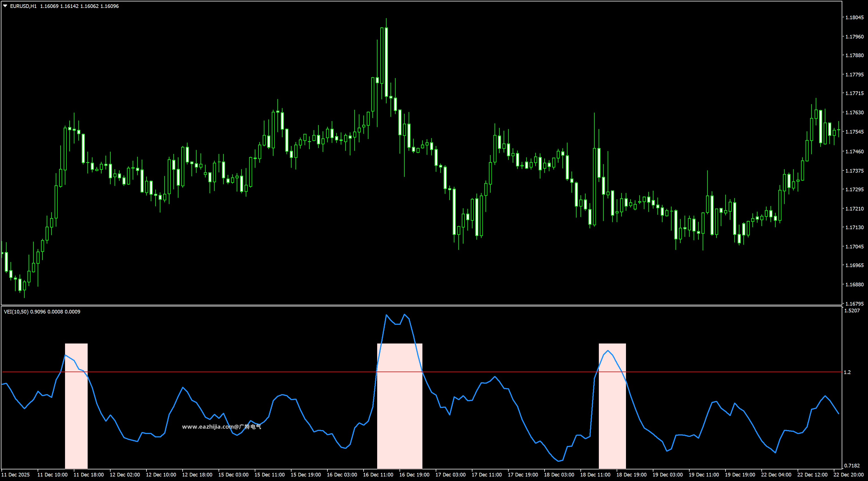Click the 11 Dec 18:00 time label

coord(88,475)
